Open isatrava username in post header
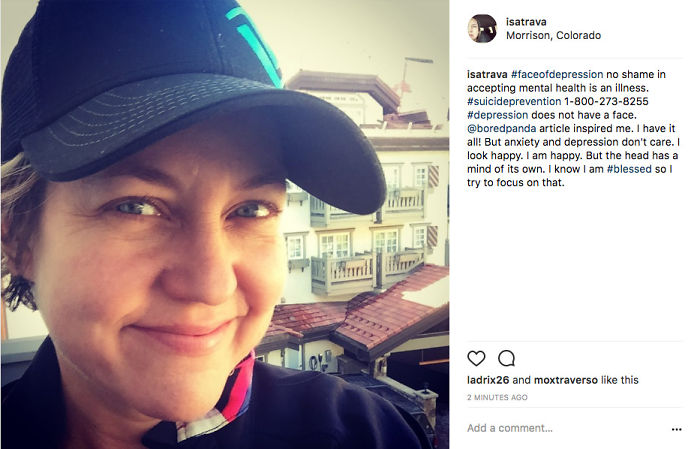Image resolution: width=700 pixels, height=449 pixels. point(526,21)
